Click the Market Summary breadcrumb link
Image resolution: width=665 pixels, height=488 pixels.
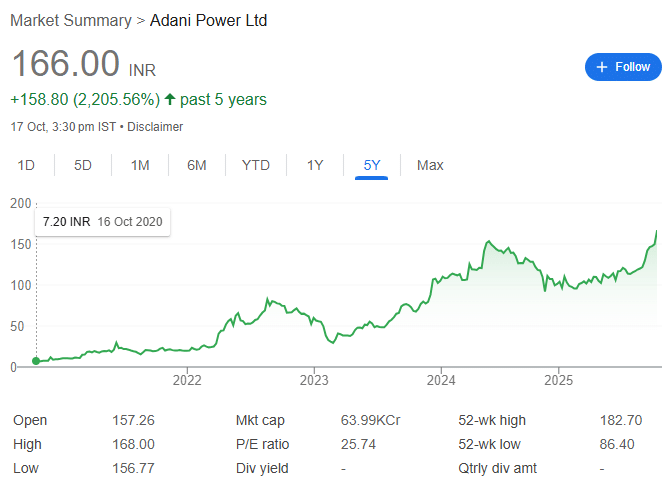pyautogui.click(x=70, y=20)
